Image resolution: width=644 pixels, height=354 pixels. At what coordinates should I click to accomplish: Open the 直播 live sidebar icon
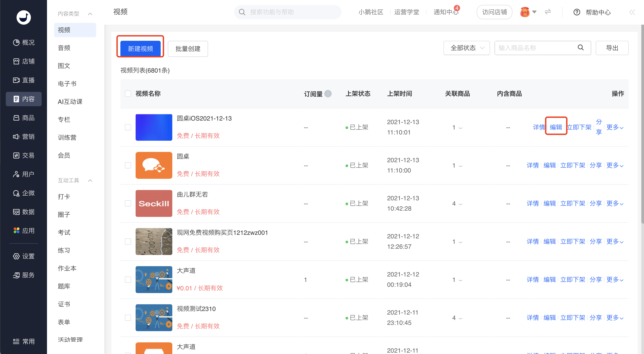point(16,80)
